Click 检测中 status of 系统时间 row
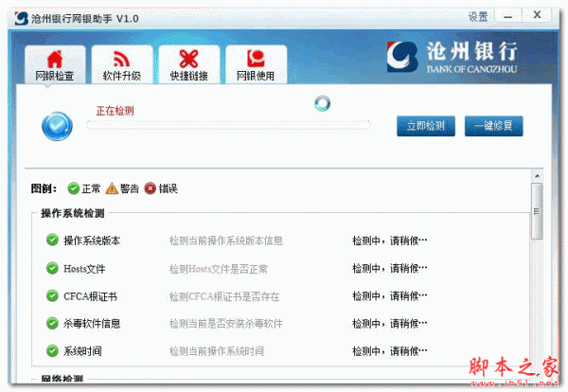568x392 pixels. pyautogui.click(x=390, y=351)
